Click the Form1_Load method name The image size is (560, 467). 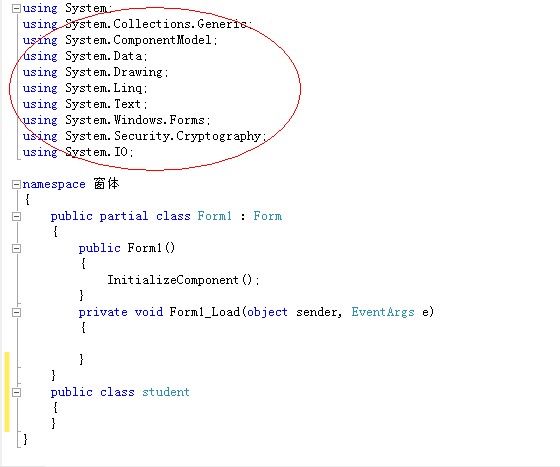pos(205,312)
